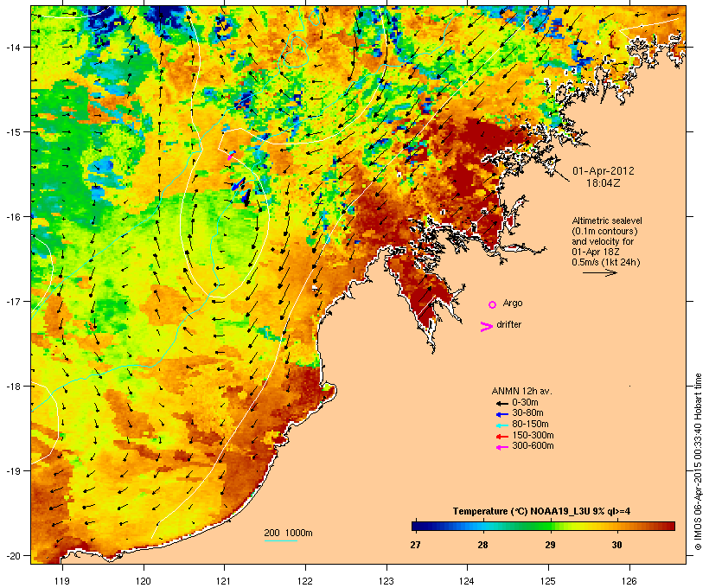This screenshot has width=709, height=588.
Task: Click the black 0-30m arrow legend icon
Action: pyautogui.click(x=501, y=403)
